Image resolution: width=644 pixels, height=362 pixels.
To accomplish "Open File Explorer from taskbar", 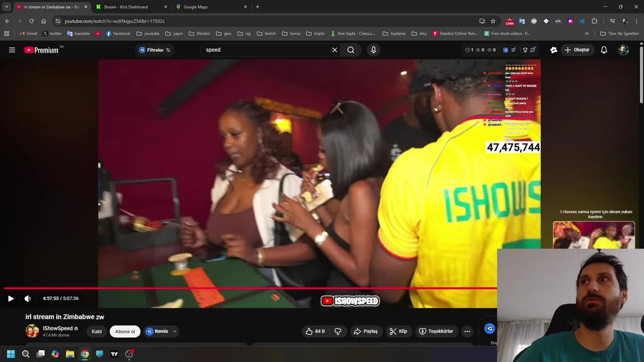I will [70, 354].
